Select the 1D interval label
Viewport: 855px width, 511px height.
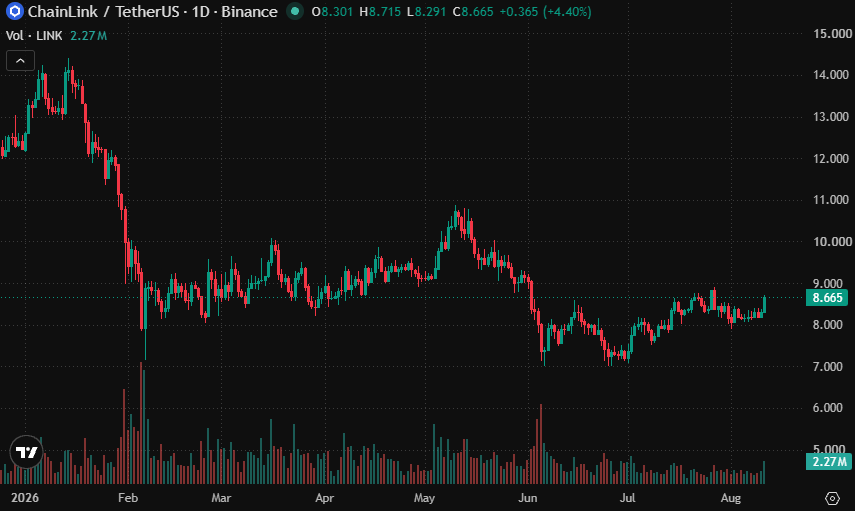pyautogui.click(x=201, y=11)
